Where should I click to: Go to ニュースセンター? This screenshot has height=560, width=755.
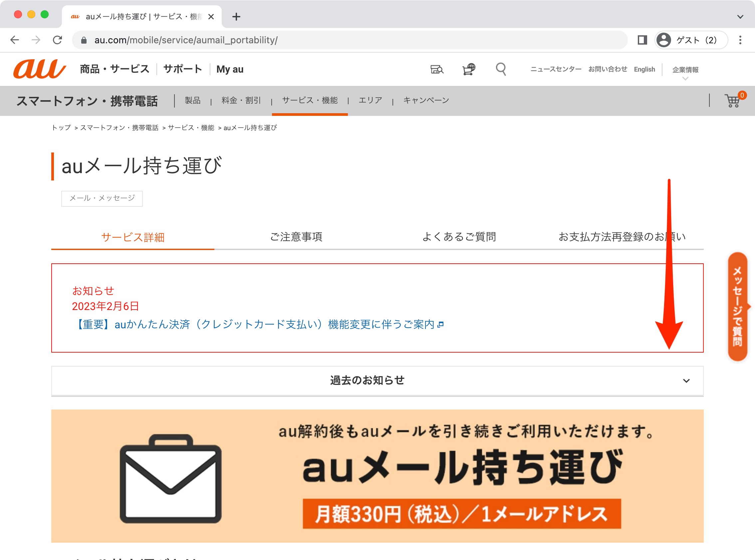(556, 69)
